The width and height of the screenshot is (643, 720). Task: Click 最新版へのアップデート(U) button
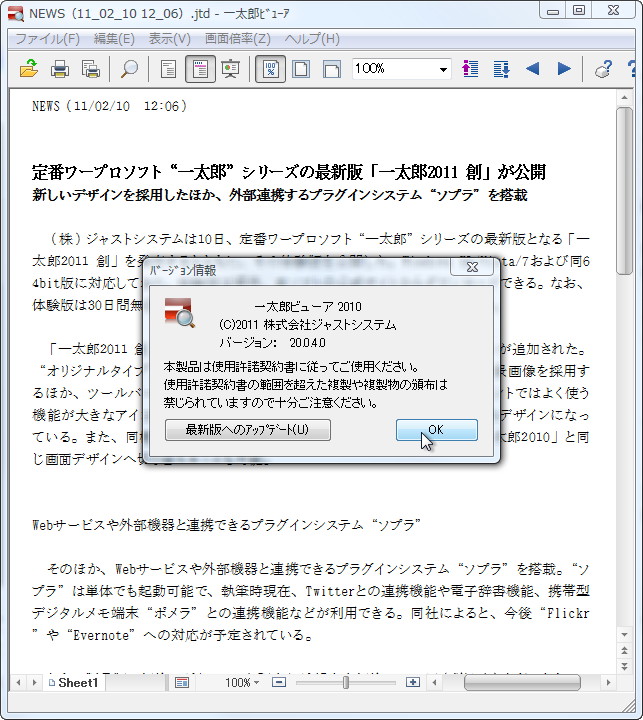[x=248, y=430]
